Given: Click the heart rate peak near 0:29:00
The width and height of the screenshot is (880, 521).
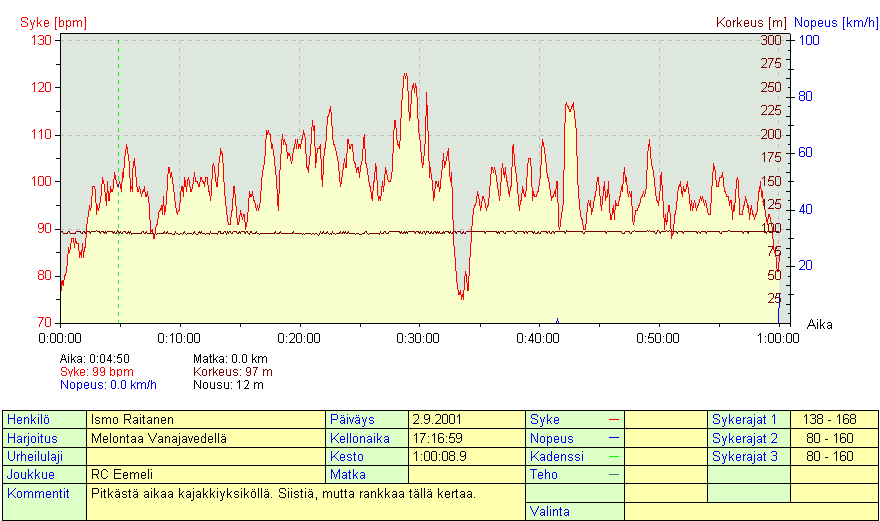Looking at the screenshot, I should pyautogui.click(x=405, y=75).
